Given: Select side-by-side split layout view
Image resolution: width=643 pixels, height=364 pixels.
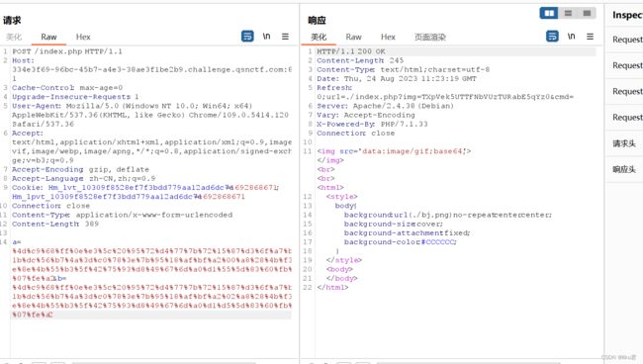Looking at the screenshot, I should (x=549, y=13).
